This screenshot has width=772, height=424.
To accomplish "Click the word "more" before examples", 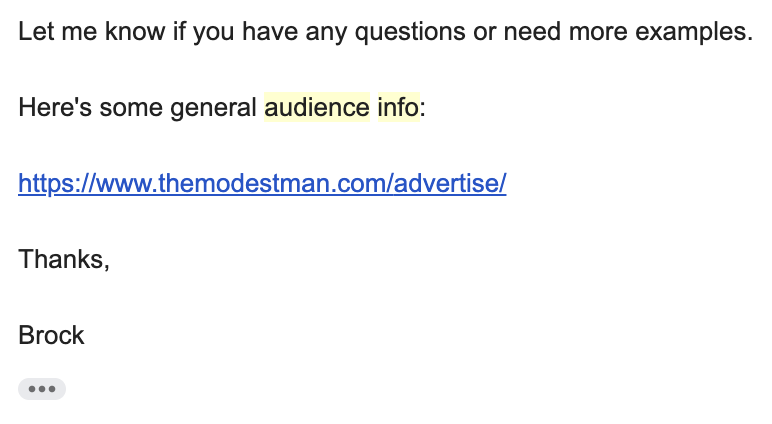I will pos(598,33).
